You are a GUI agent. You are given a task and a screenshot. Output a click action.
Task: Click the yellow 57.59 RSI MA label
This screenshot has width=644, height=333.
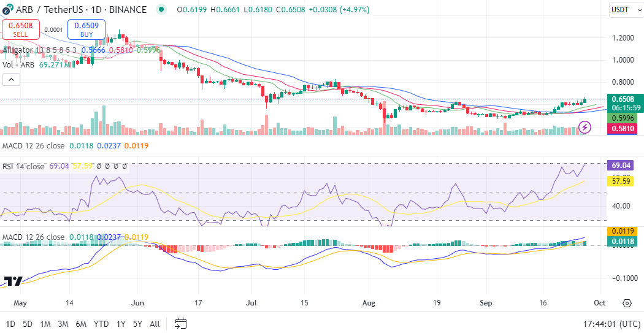[x=622, y=181]
